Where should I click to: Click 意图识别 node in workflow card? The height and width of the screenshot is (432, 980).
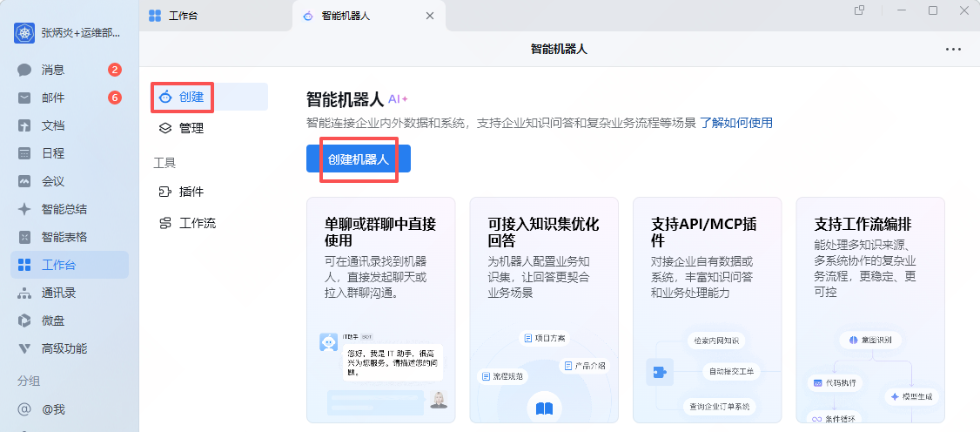[870, 341]
